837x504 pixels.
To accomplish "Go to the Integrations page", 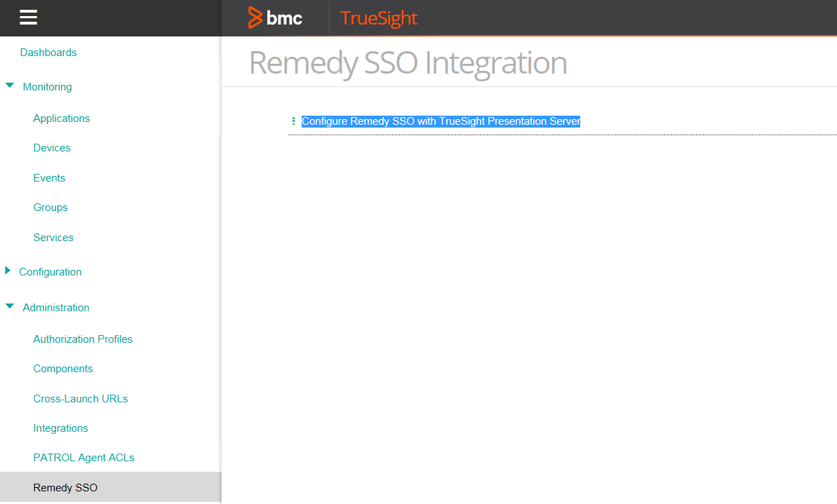I will point(60,428).
